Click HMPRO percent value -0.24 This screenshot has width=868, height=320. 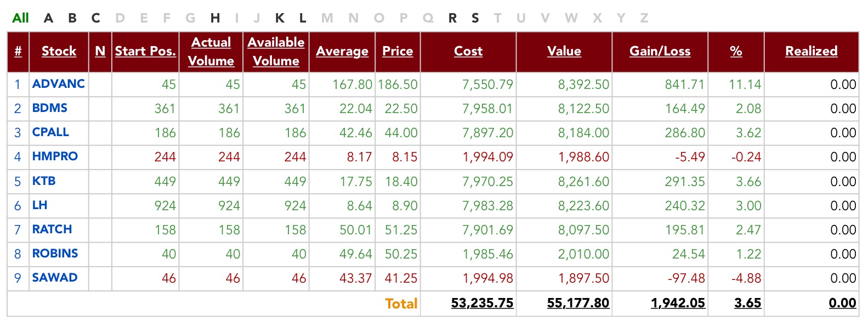click(746, 157)
